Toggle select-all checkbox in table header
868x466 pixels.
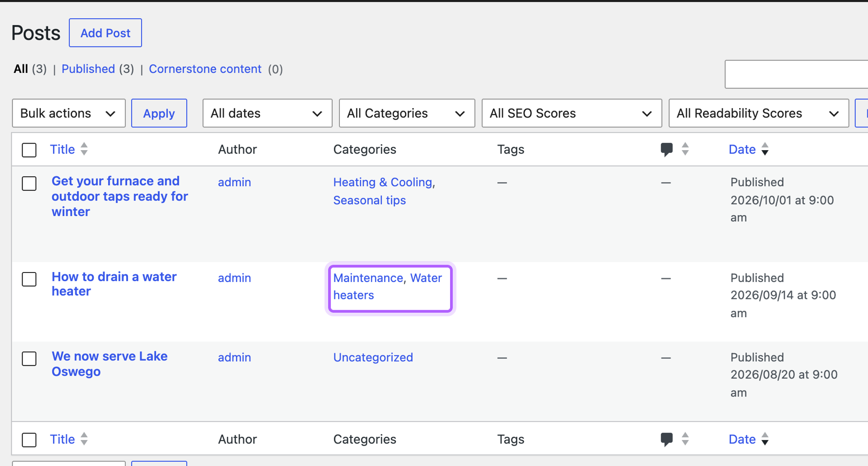[29, 150]
